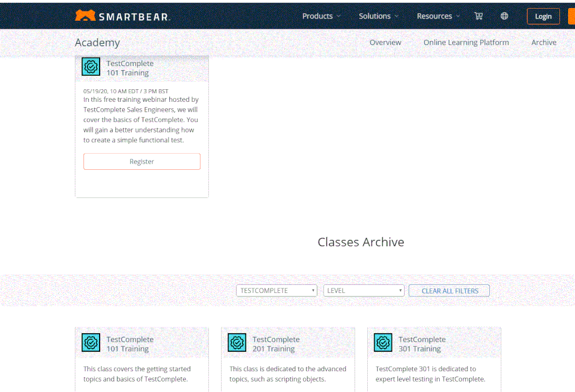Open the archive TestComplete 101 Training title
575x392 pixels.
(130, 344)
